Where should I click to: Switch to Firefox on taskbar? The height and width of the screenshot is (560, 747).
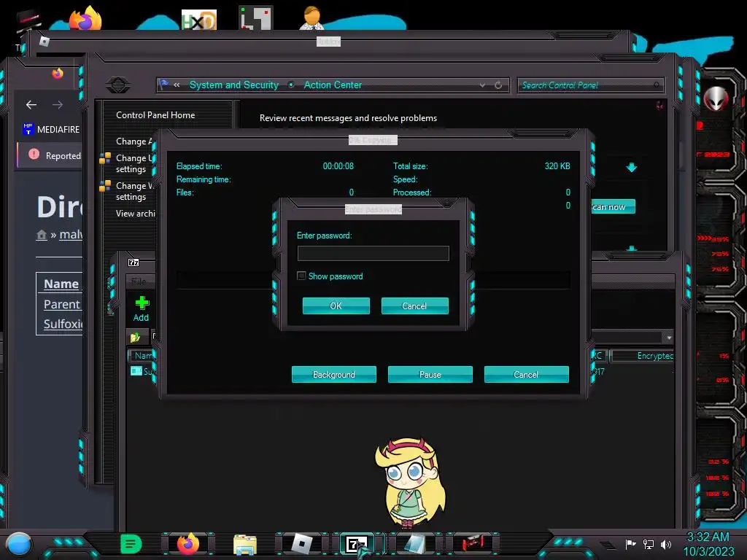click(187, 543)
